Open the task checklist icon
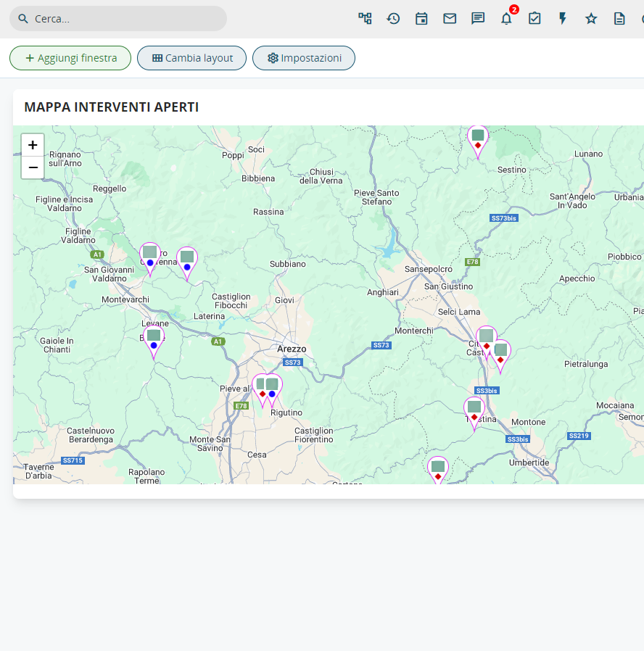This screenshot has width=644, height=651. pyautogui.click(x=534, y=18)
